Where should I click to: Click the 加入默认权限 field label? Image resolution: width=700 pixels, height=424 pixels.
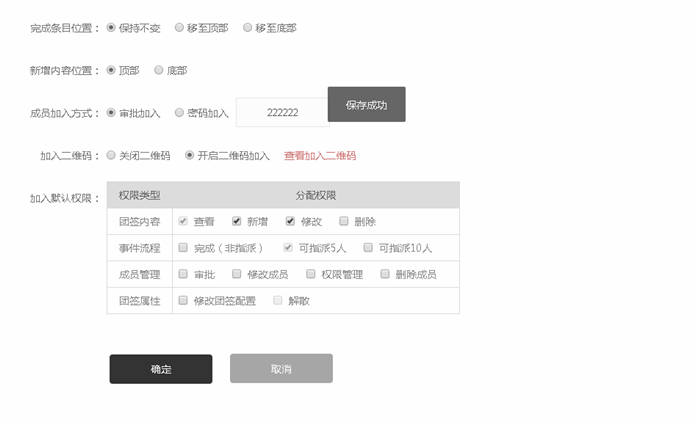64,198
